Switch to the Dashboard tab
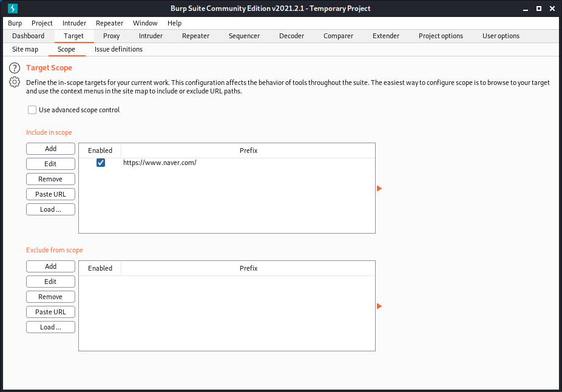Image resolution: width=562 pixels, height=392 pixels. click(x=29, y=36)
